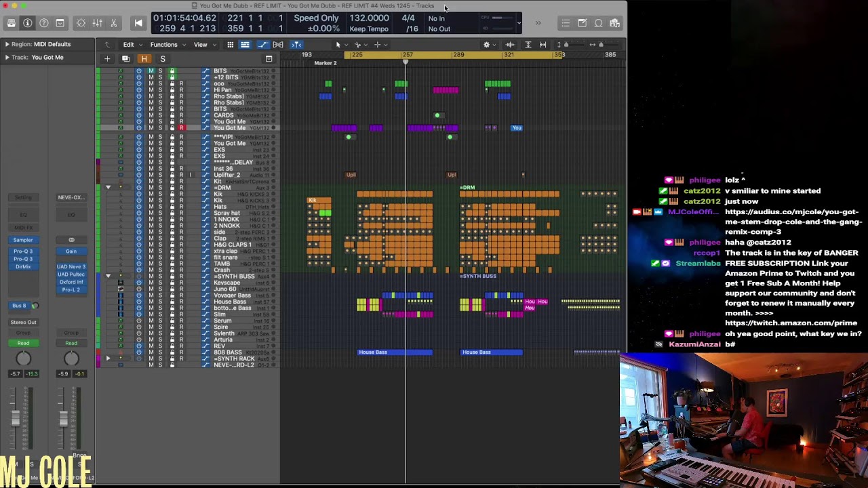
Task: Click the list view icon in tracks toolbar
Action: click(245, 45)
